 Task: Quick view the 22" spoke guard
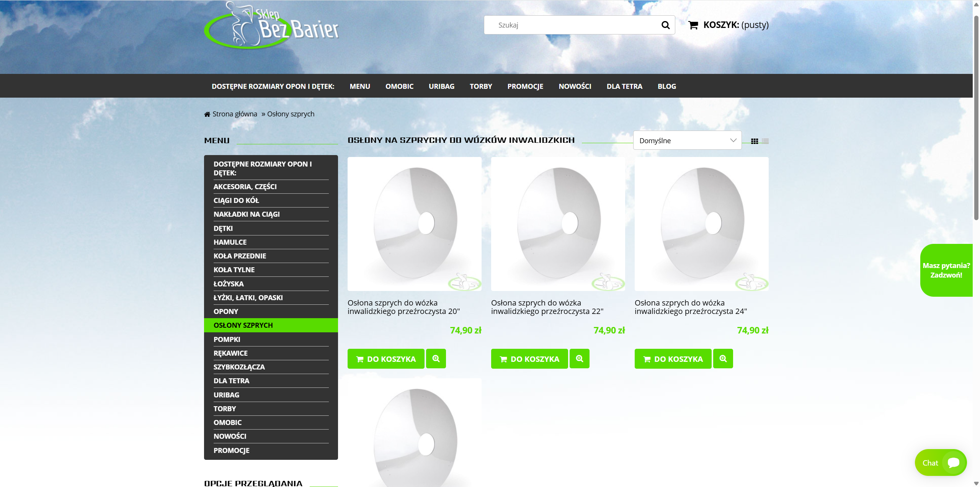point(580,359)
